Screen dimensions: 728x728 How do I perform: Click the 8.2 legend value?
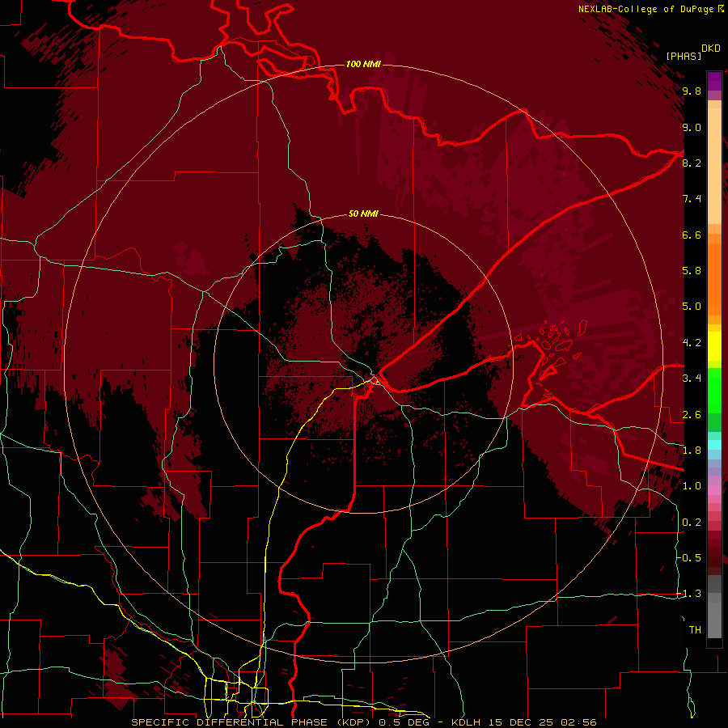tap(692, 163)
